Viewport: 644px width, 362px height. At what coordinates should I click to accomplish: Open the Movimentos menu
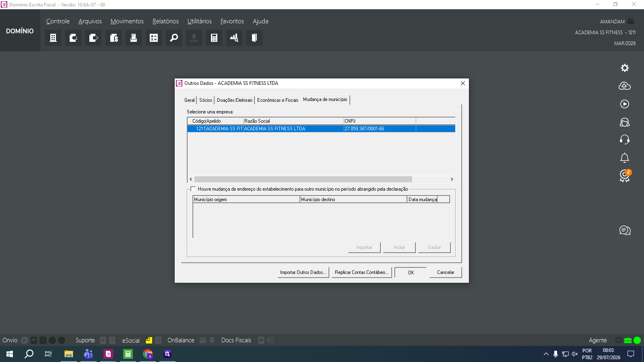tap(127, 21)
